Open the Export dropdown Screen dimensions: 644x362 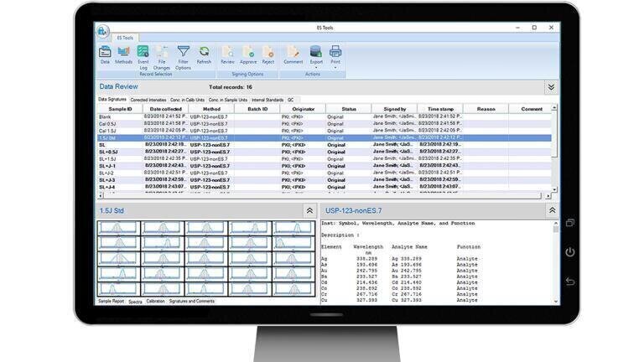pyautogui.click(x=316, y=57)
